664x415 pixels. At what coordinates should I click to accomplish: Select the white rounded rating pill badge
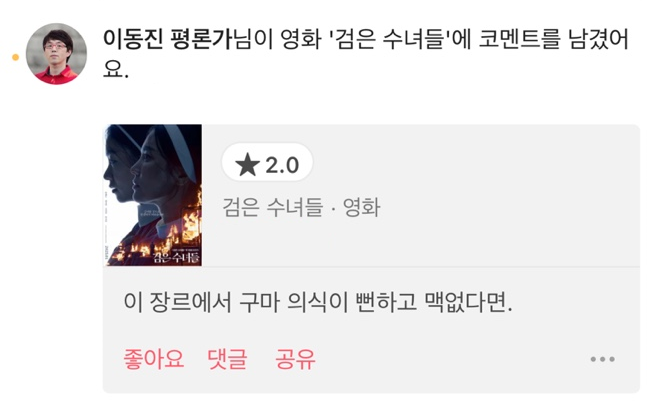click(x=267, y=163)
